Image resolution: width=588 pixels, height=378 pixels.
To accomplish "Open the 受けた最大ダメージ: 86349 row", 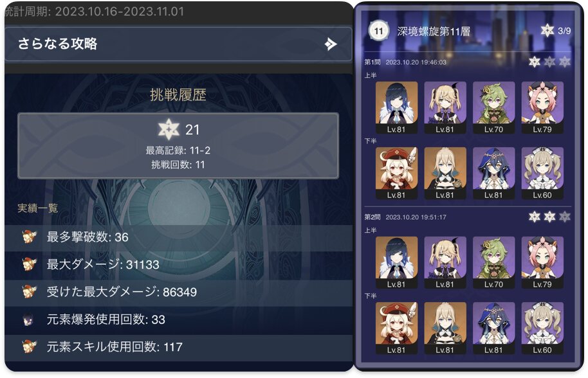I will point(178,292).
